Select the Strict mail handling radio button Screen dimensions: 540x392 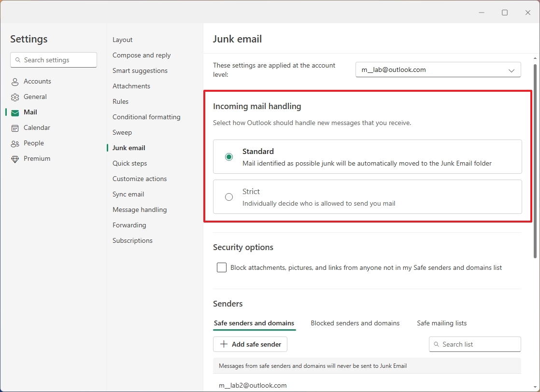(x=228, y=197)
